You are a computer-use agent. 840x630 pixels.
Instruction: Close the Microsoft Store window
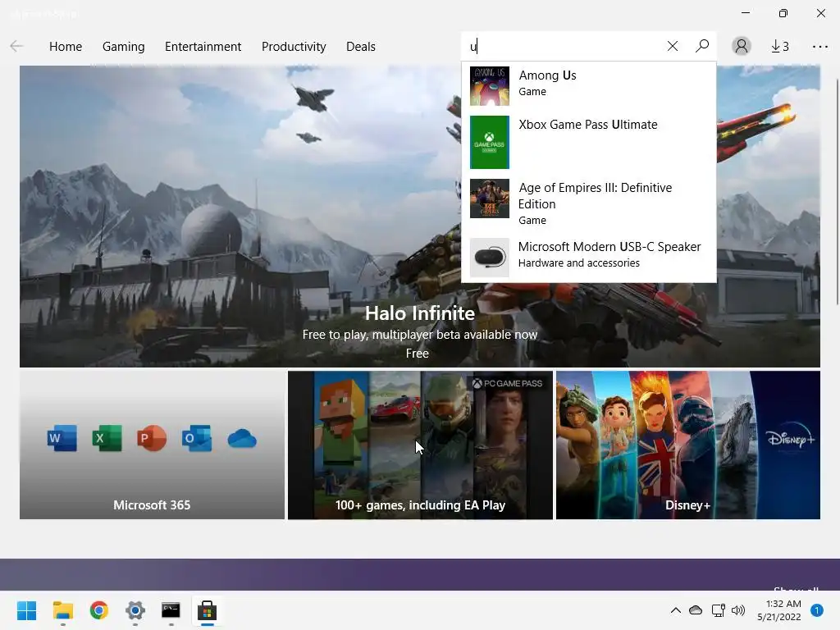coord(820,13)
